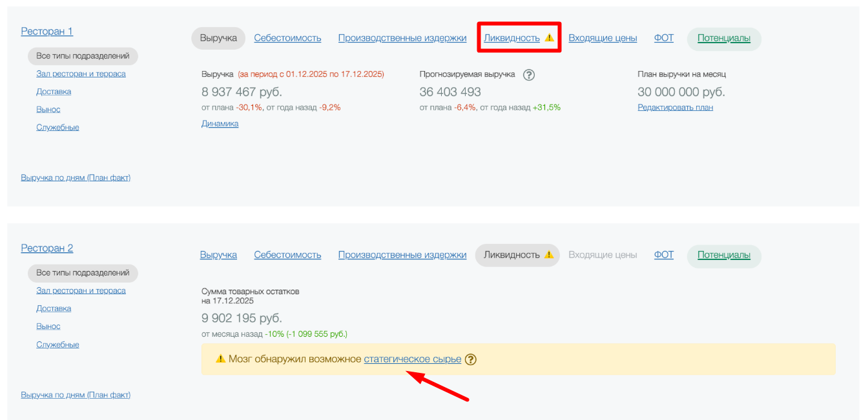Click the Динамика link under revenue
The image size is (868, 420).
coord(220,123)
